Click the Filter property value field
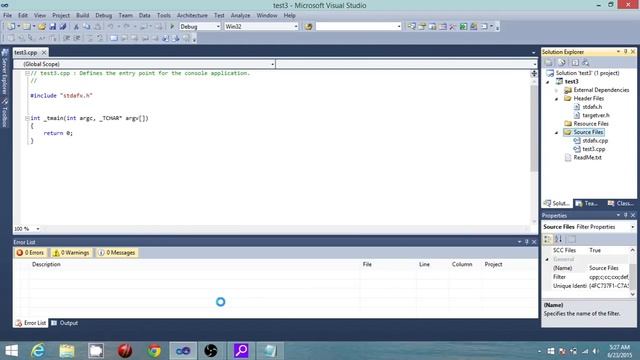 pyautogui.click(x=608, y=277)
